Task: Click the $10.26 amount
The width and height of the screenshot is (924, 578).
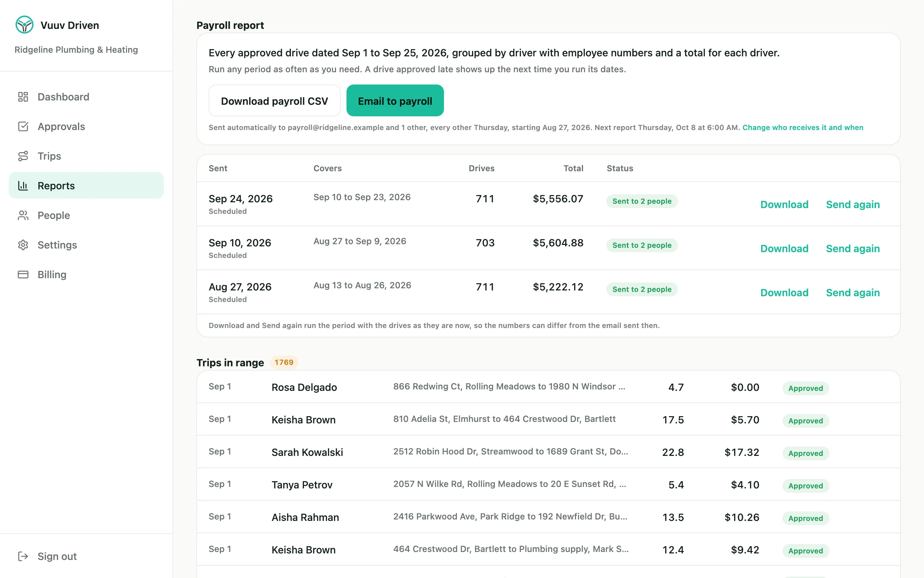Action: 741,517
